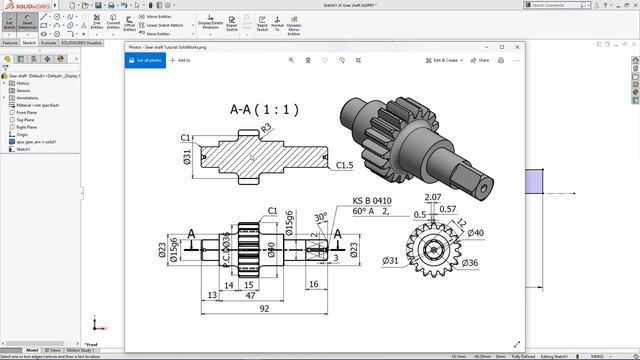Screen dimensions: 640x360
Task: Open the DisplayManager tab icon
Action: coord(61,59)
